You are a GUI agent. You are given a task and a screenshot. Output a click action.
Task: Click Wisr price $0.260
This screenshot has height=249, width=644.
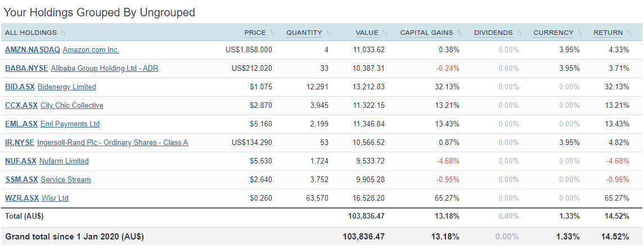coord(261,198)
